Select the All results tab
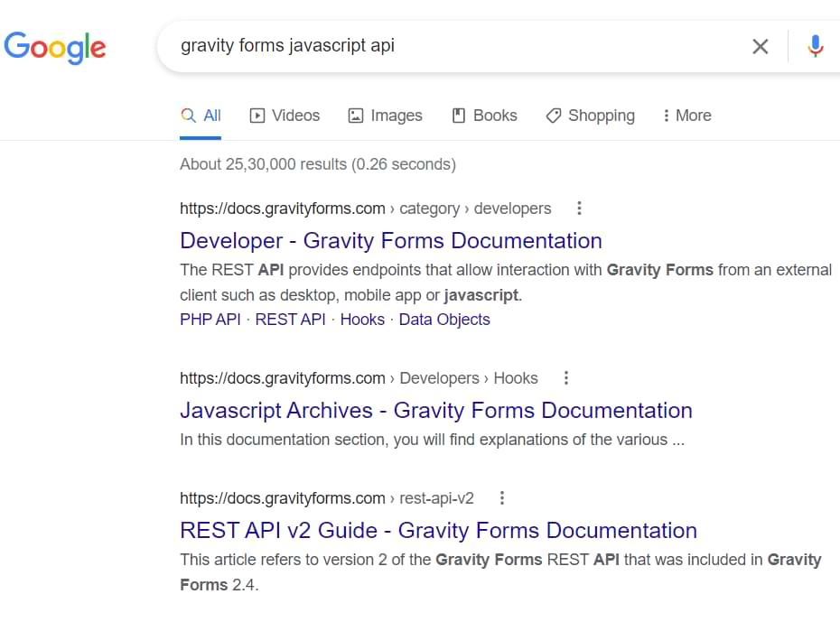 coord(201,116)
